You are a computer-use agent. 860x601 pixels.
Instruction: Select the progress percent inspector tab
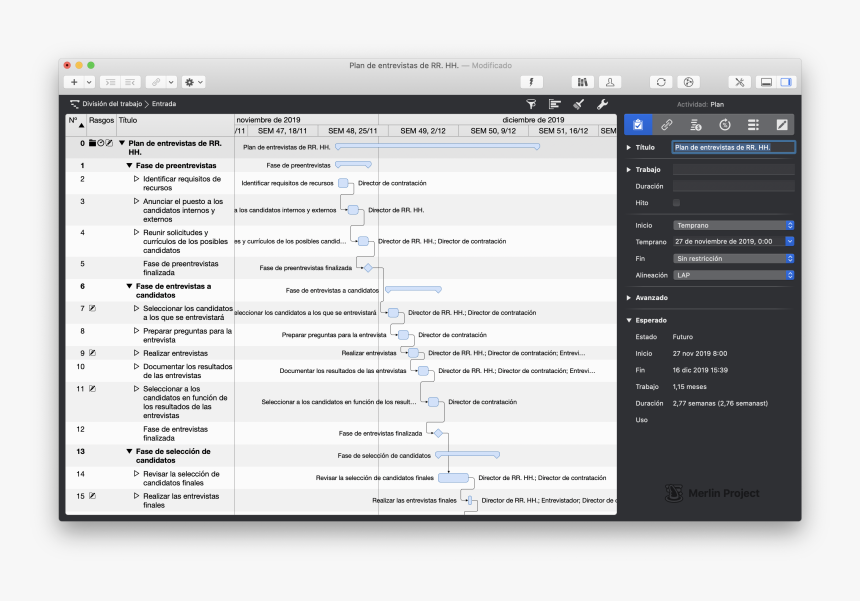[725, 125]
